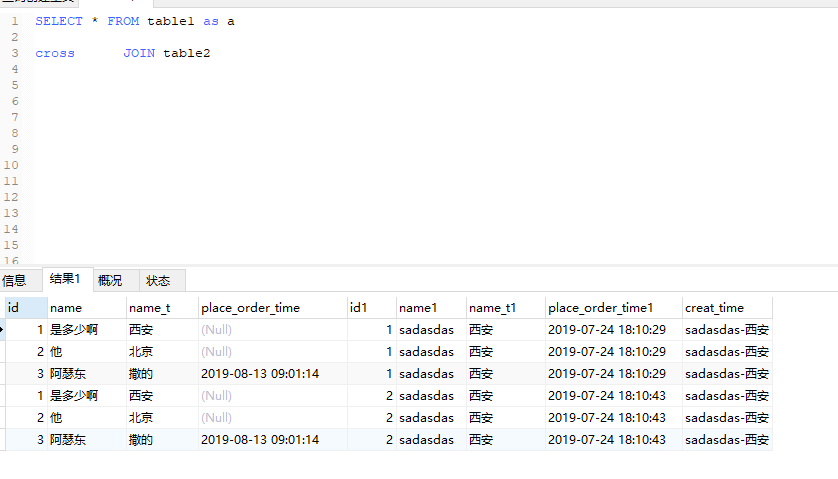This screenshot has height=479, width=838.
Task: Switch to the 信息 tab
Action: [x=15, y=280]
